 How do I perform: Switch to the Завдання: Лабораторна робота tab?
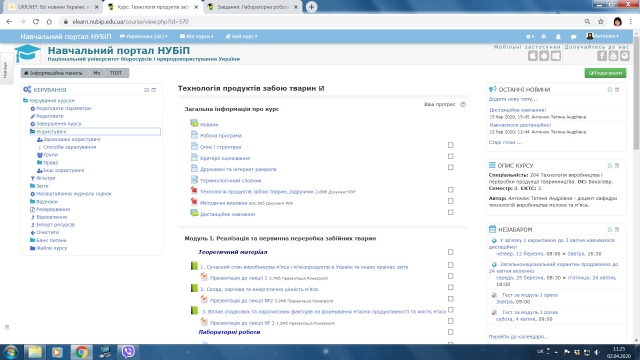(x=253, y=7)
